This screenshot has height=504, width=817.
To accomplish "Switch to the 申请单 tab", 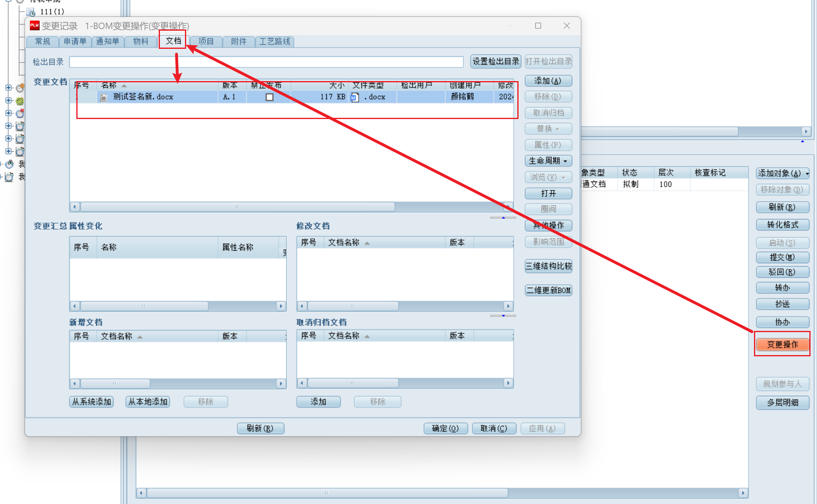I will [x=75, y=42].
